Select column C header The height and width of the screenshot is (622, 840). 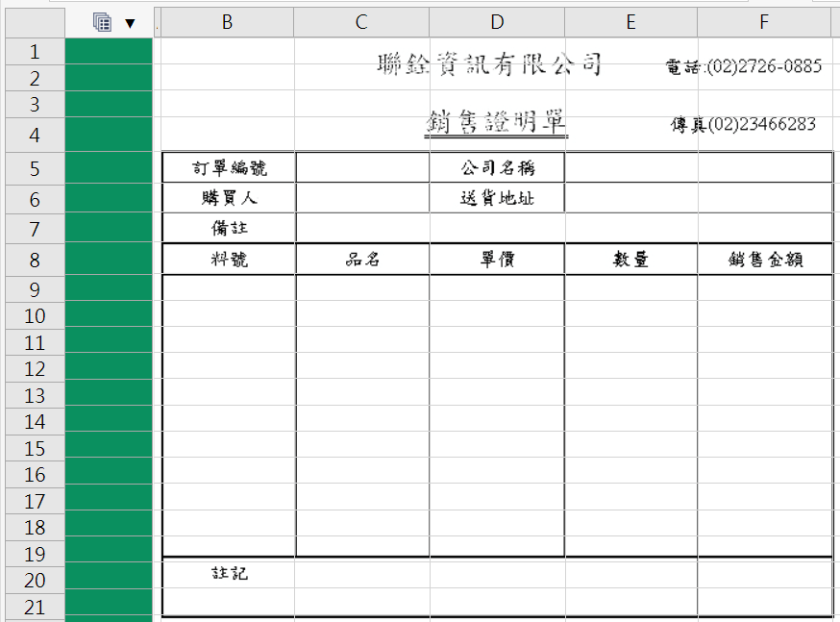point(361,22)
